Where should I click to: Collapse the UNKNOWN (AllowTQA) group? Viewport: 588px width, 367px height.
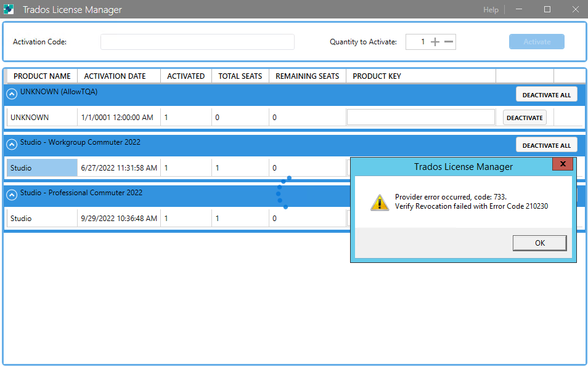pyautogui.click(x=12, y=94)
